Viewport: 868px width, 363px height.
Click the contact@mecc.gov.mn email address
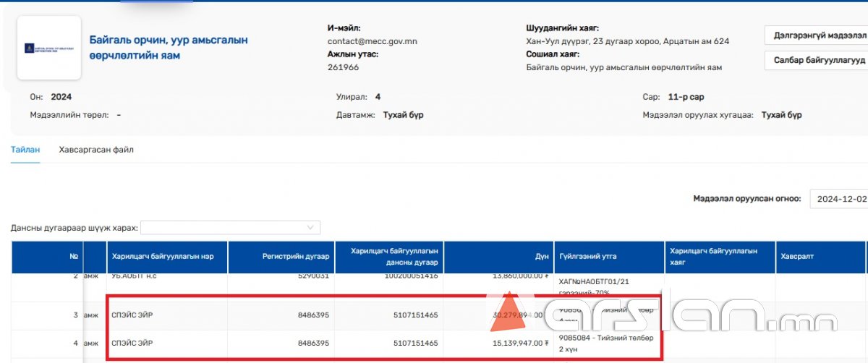372,41
